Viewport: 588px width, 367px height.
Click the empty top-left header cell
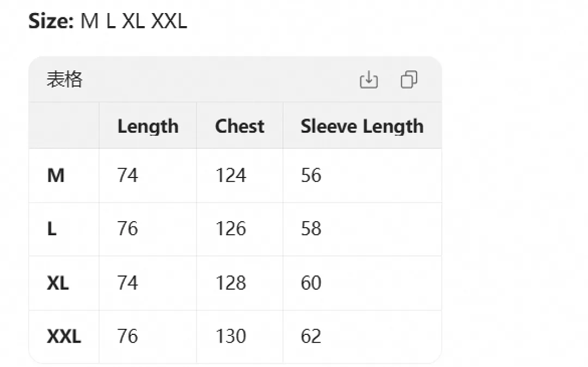coord(64,125)
